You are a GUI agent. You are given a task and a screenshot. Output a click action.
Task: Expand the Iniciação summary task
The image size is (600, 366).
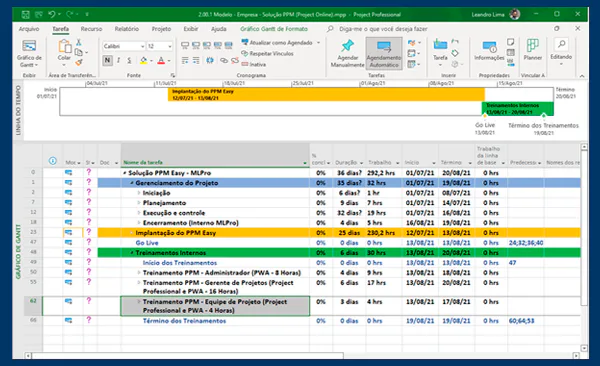coord(139,193)
